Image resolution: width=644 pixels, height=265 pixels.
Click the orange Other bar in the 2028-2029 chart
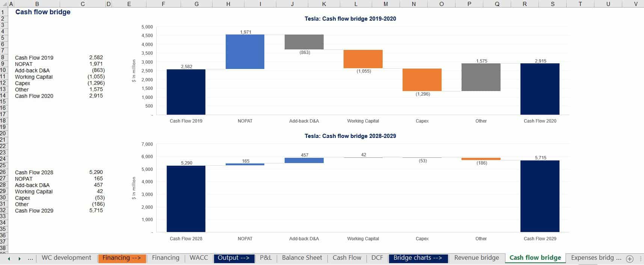(481, 159)
